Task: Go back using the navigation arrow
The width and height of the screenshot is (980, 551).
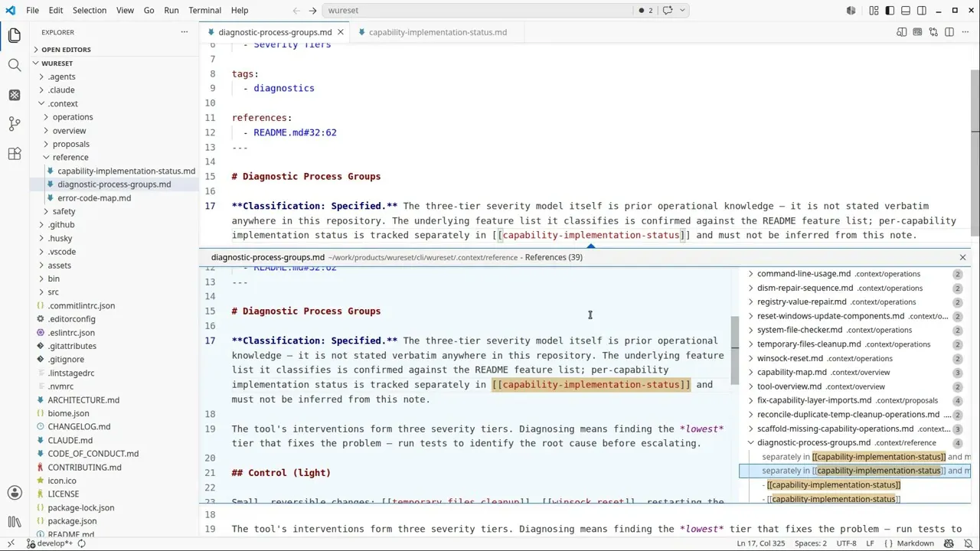Action: point(296,10)
